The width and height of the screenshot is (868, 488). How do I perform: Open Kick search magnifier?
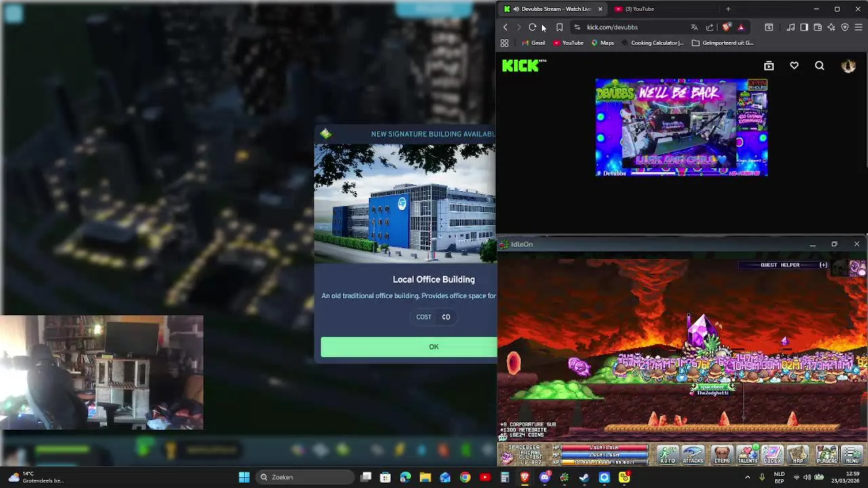pos(819,66)
